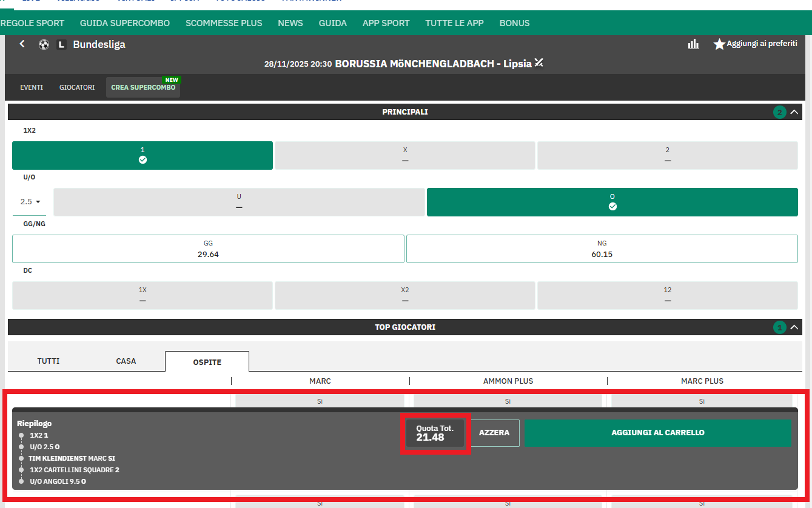Switch to the Casa players tab

(x=126, y=361)
